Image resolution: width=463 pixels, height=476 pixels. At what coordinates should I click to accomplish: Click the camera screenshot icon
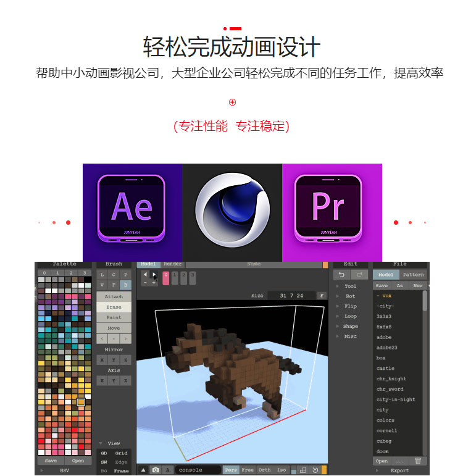[x=156, y=470]
